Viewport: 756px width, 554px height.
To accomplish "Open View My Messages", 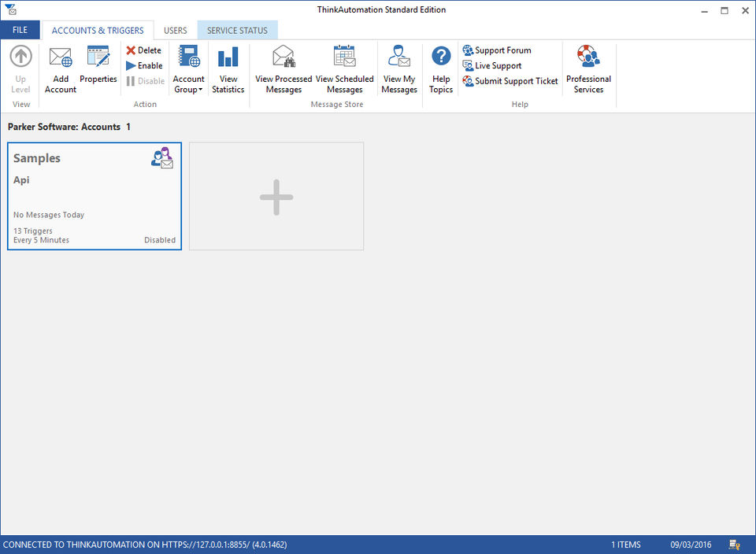I will tap(399, 70).
